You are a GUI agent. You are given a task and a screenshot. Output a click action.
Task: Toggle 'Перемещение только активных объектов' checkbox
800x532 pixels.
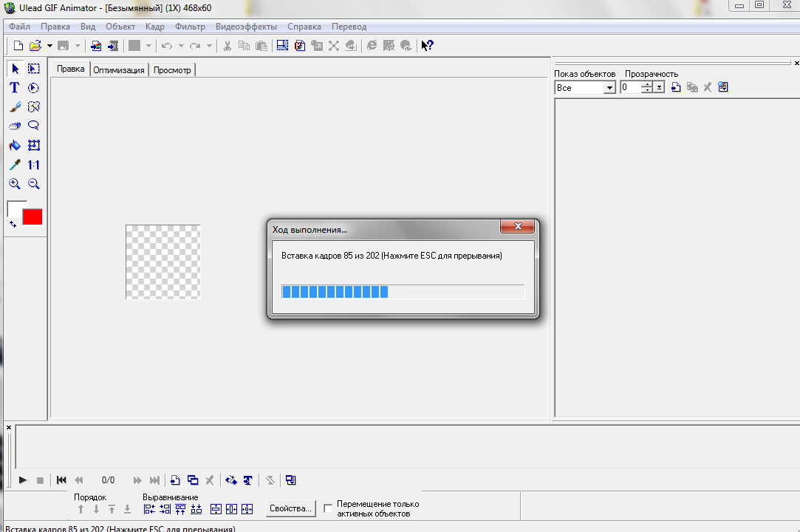328,508
